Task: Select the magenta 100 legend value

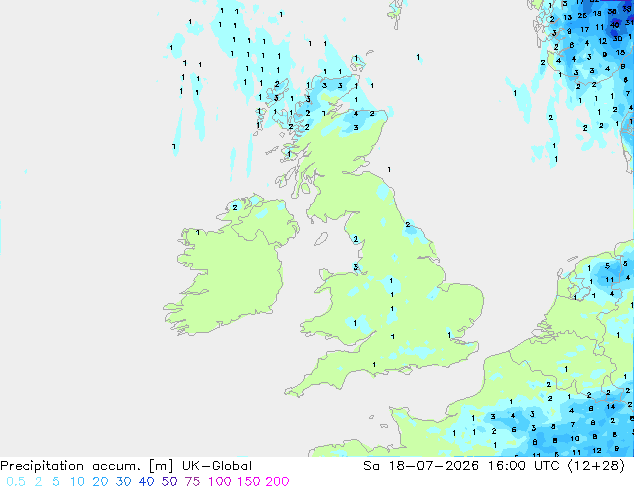Action: [221, 482]
